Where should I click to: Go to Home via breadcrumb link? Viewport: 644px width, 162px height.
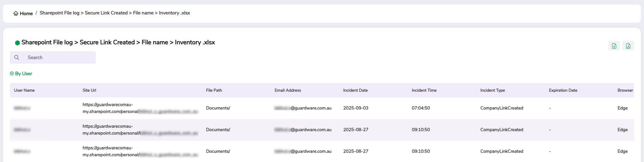tap(26, 13)
